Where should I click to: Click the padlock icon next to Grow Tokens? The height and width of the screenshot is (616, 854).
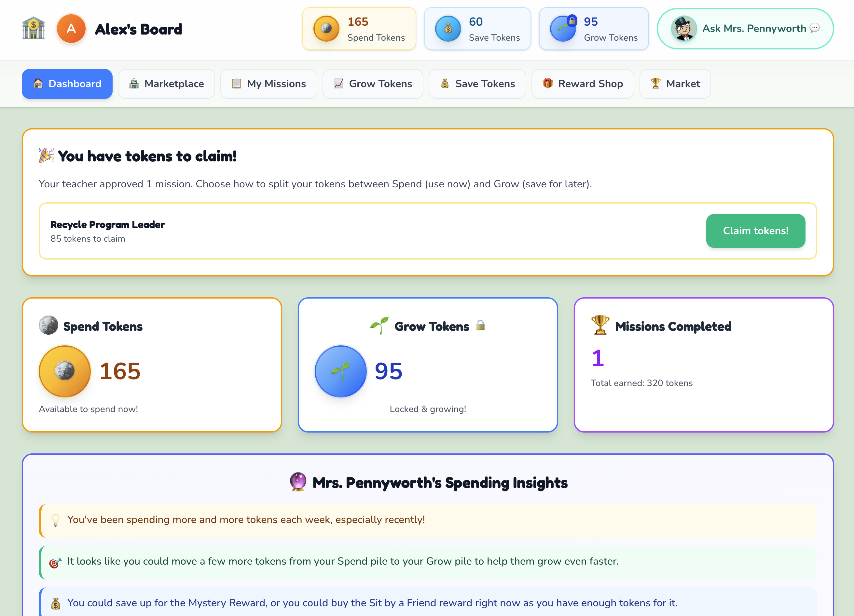tap(480, 325)
